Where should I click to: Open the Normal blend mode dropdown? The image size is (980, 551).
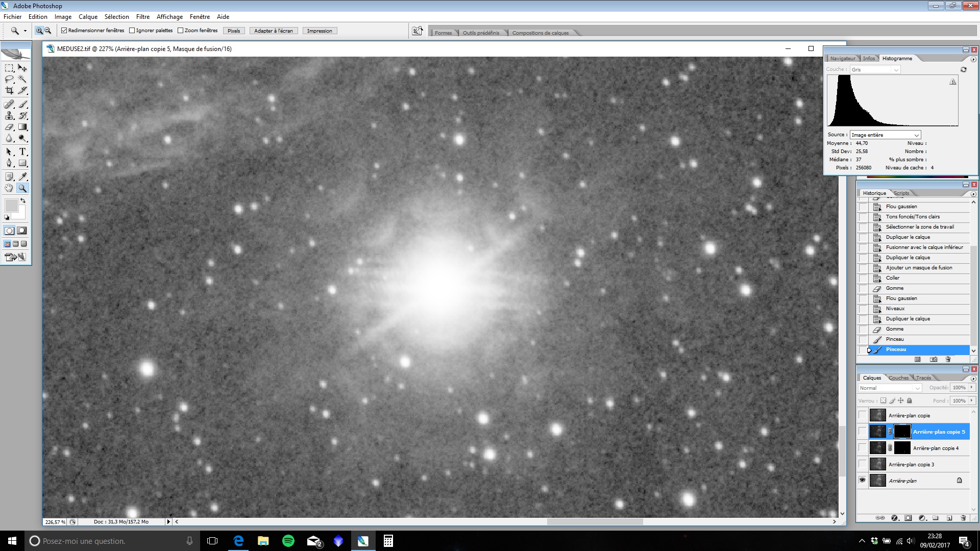tap(890, 388)
